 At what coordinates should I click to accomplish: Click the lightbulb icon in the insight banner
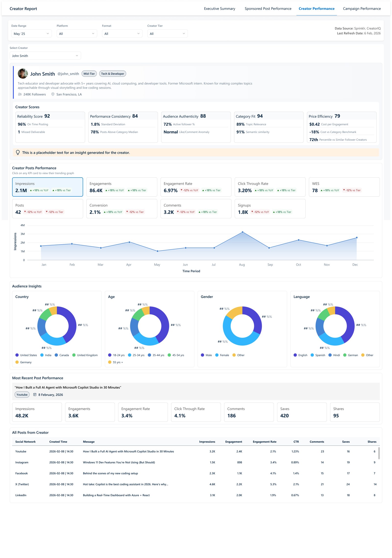coord(18,152)
